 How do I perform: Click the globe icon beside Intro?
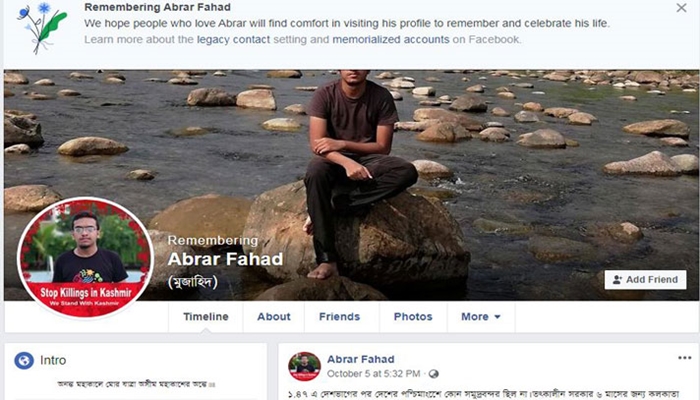coord(24,360)
